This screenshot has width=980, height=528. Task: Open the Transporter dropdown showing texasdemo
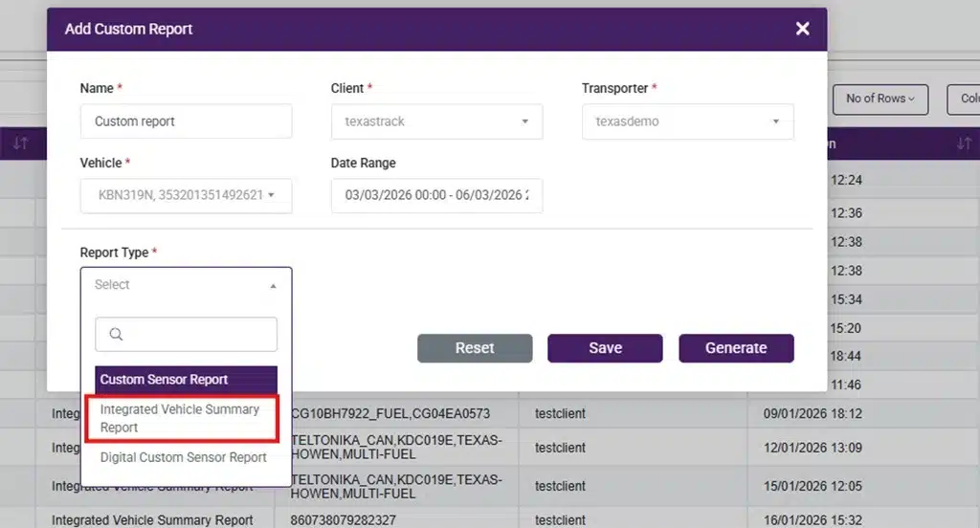687,122
